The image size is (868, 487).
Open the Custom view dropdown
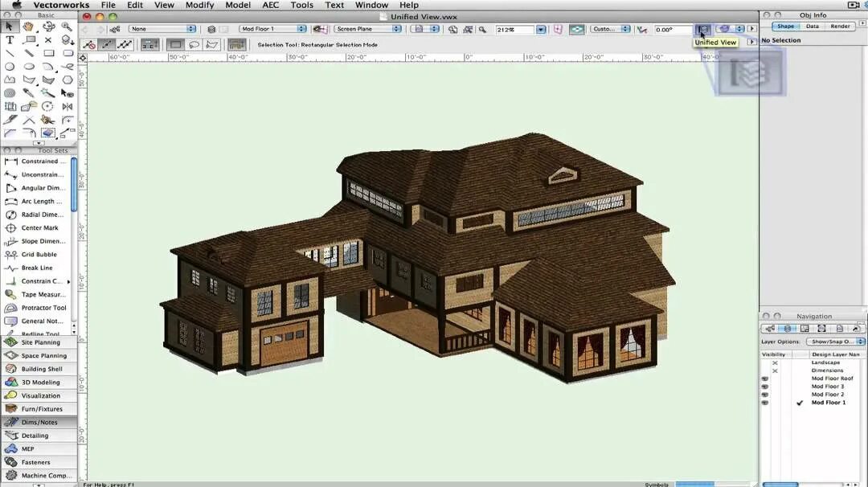click(x=610, y=29)
